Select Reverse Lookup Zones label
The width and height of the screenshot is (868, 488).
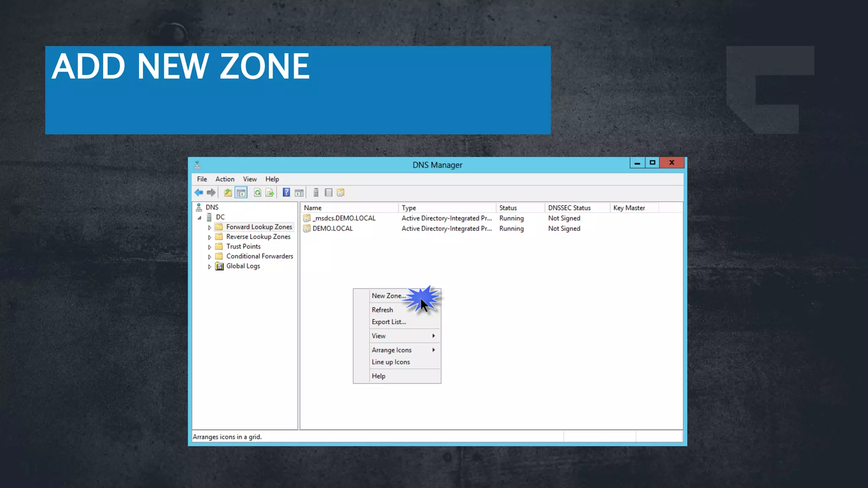pos(258,237)
